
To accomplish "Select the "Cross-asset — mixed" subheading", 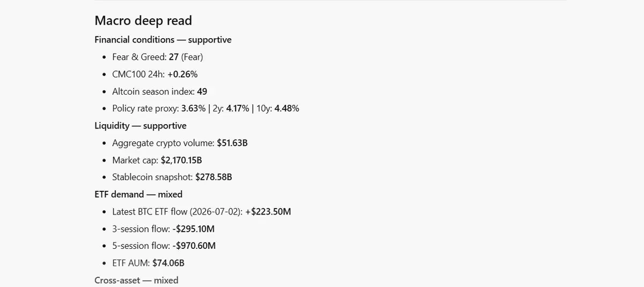I will [x=136, y=281].
